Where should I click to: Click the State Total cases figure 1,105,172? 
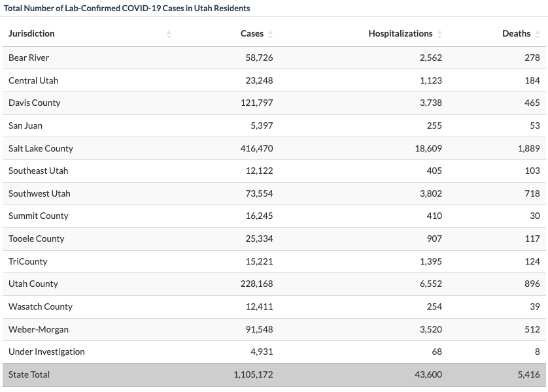253,374
